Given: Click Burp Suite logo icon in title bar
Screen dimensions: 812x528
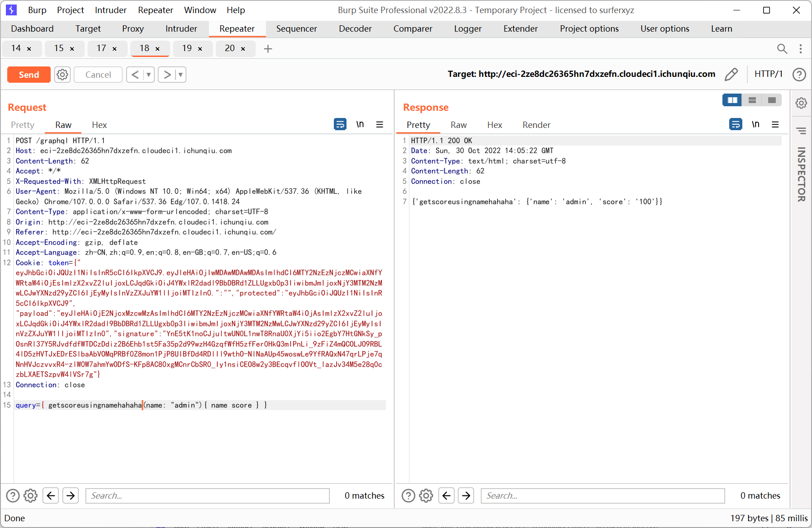Looking at the screenshot, I should (11, 10).
